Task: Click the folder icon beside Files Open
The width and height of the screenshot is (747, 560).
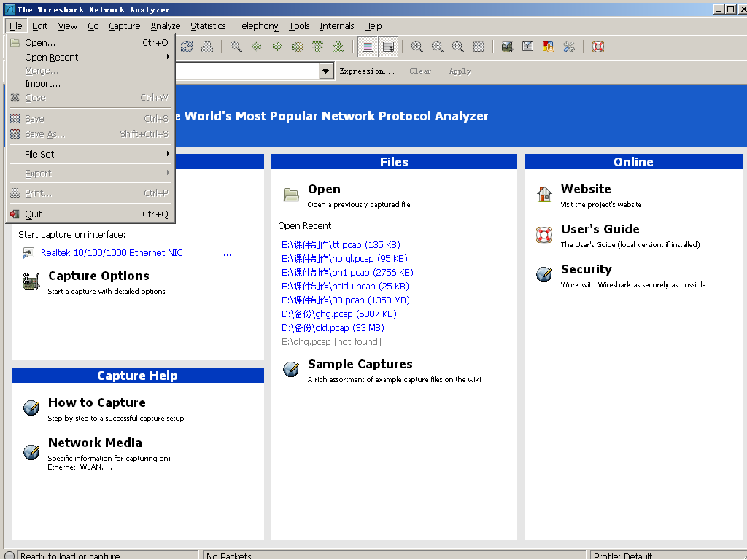Action: [x=291, y=195]
